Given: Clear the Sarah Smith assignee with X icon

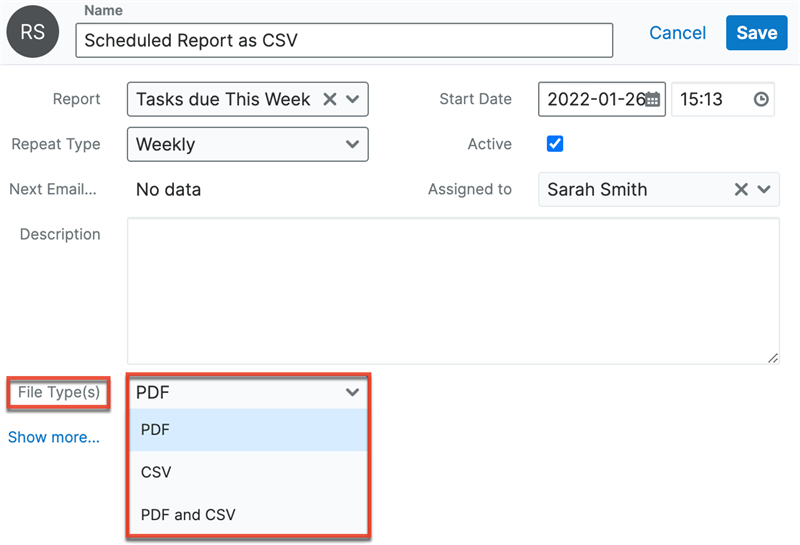Looking at the screenshot, I should [x=741, y=189].
